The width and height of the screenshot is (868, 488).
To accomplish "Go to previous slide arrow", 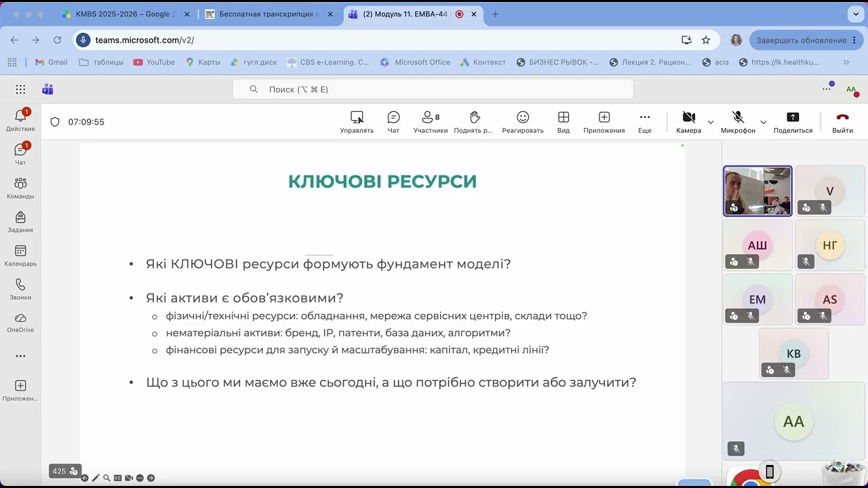I will coord(85,478).
